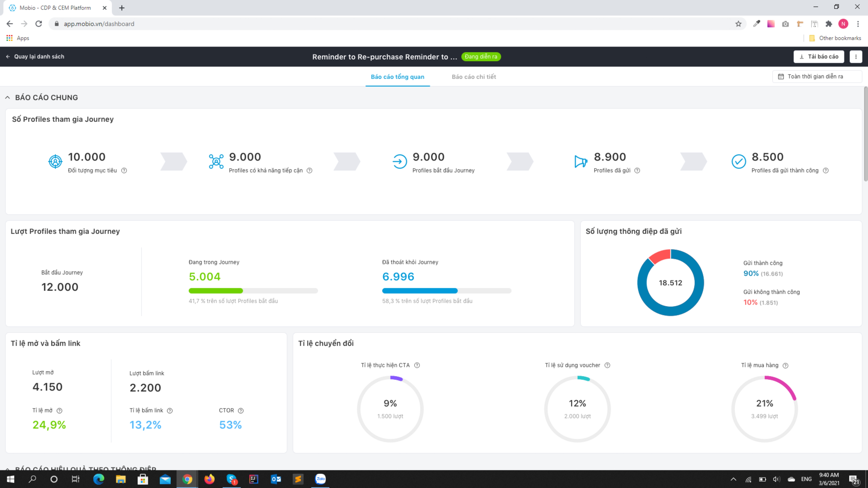The width and height of the screenshot is (868, 488).
Task: Open the browser extensions puzzle icon
Action: tap(829, 24)
